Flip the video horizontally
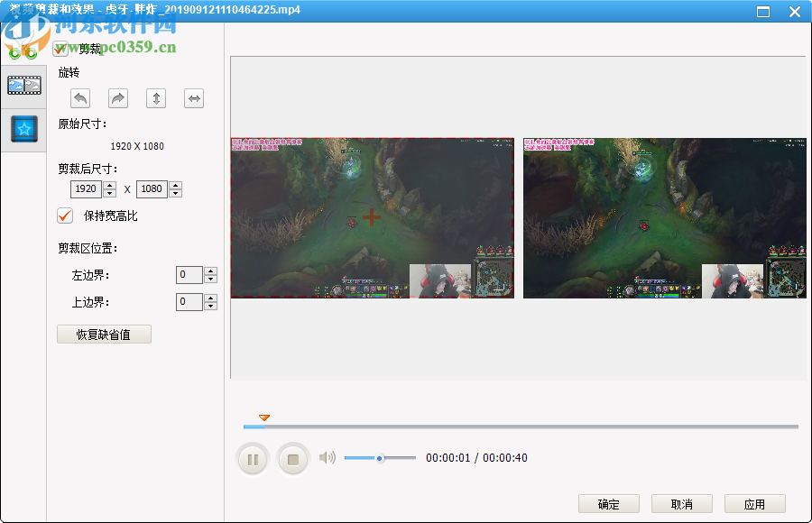 (x=193, y=98)
